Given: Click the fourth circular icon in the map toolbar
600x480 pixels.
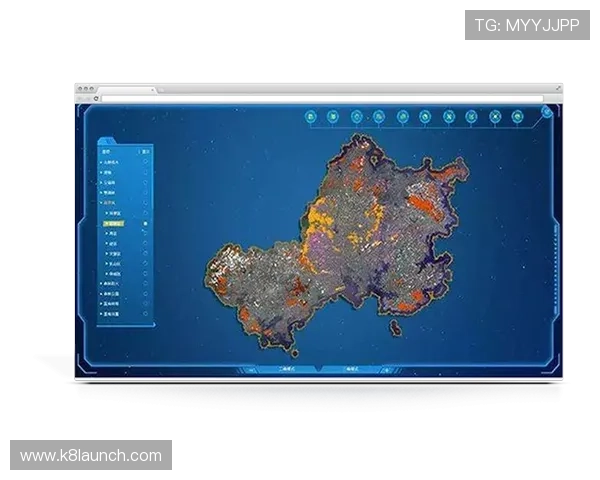Looking at the screenshot, I should click(380, 118).
